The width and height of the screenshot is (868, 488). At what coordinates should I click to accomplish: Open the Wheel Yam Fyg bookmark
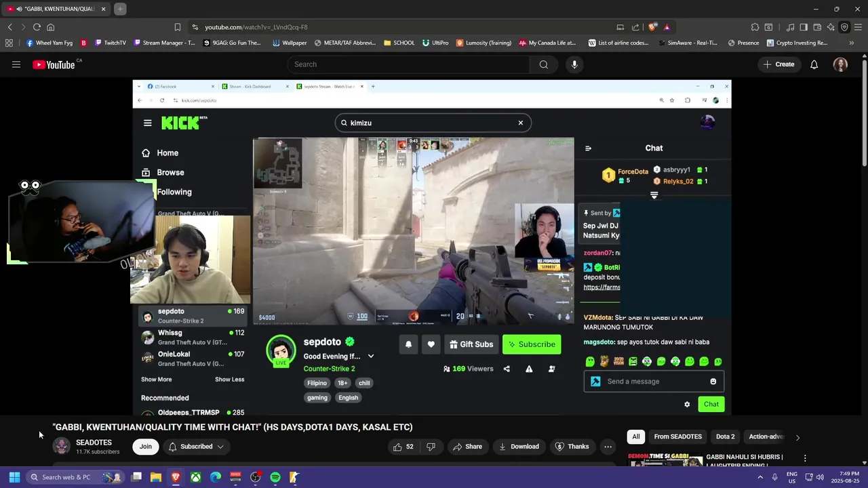pos(50,43)
